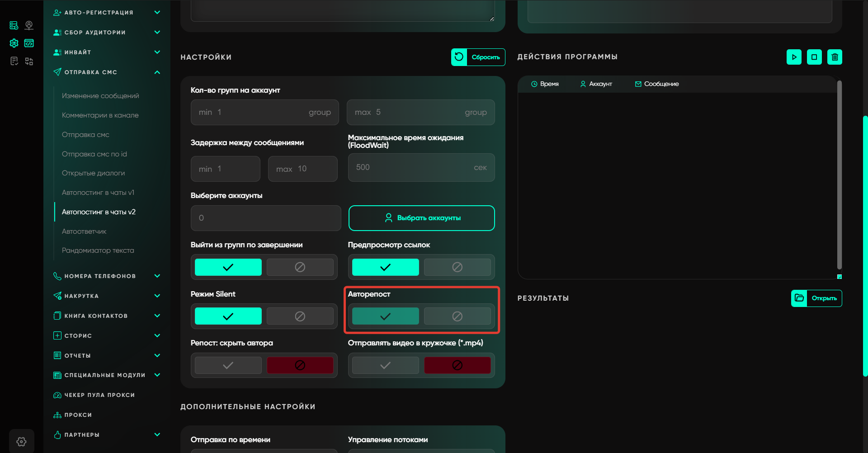Disable Предпросмотр ссылок with the ban option
The width and height of the screenshot is (868, 453).
[x=457, y=267]
